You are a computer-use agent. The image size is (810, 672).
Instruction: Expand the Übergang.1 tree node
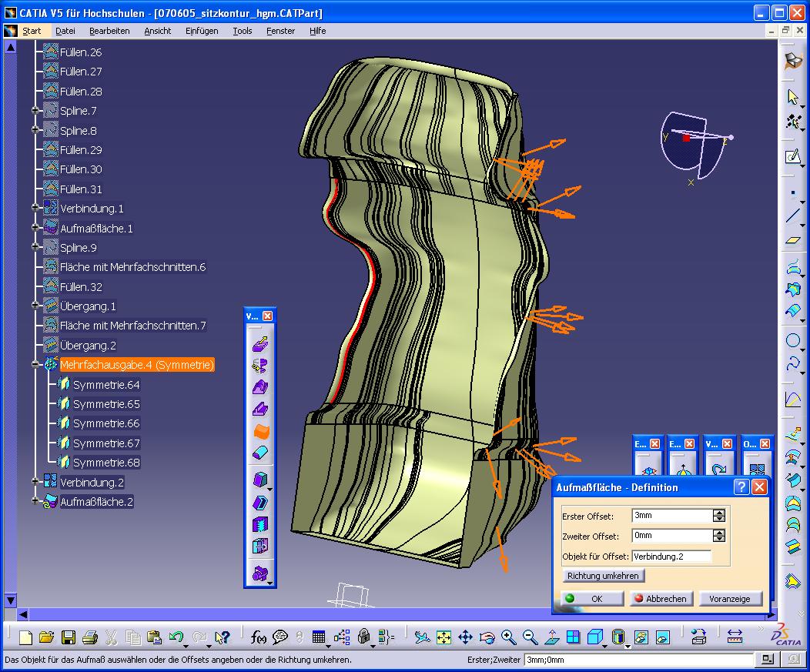click(35, 306)
